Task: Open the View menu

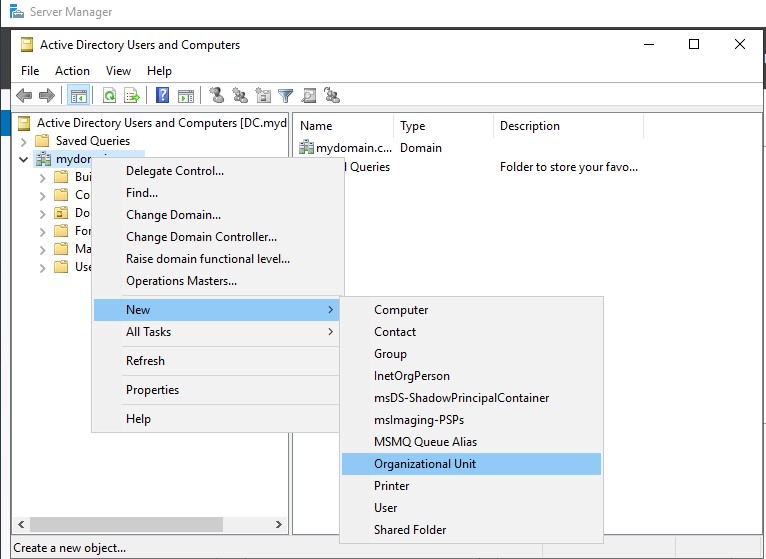Action: tap(118, 71)
